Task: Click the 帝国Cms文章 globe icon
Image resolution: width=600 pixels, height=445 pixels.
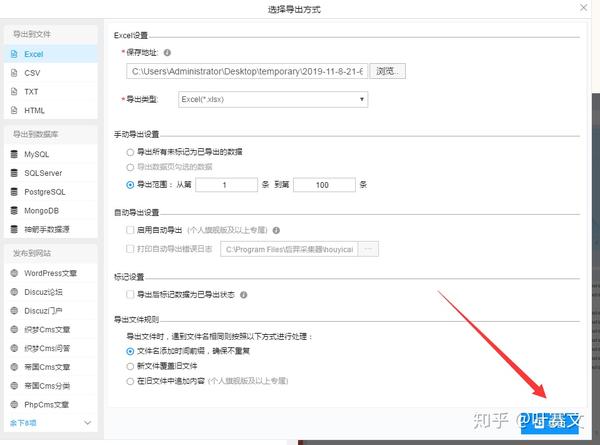Action: coord(14,367)
